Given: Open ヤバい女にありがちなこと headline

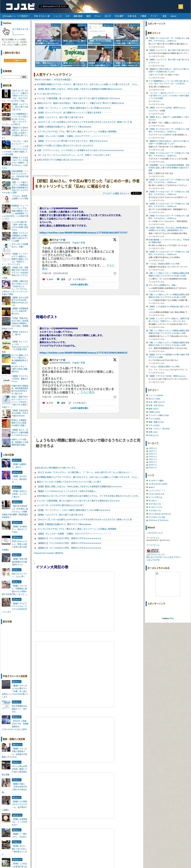Looking at the screenshot, I should tap(49, 94).
